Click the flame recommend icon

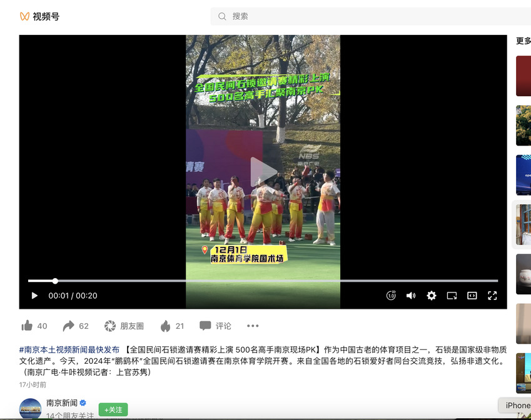[x=166, y=326]
